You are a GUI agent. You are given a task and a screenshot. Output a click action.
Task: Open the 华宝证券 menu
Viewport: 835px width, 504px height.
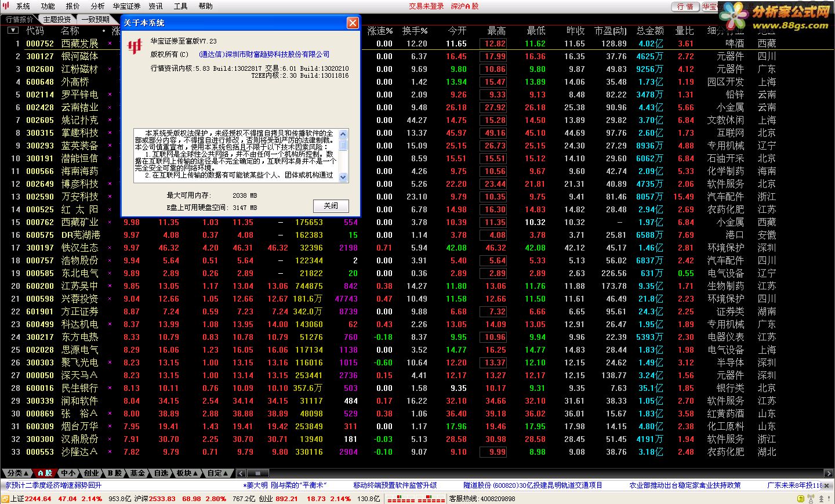coord(126,6)
